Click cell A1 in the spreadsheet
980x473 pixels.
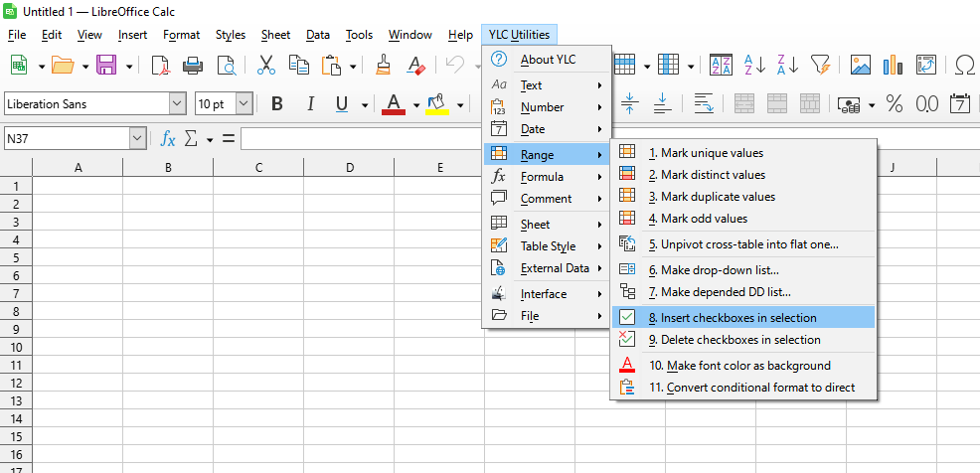pyautogui.click(x=78, y=186)
